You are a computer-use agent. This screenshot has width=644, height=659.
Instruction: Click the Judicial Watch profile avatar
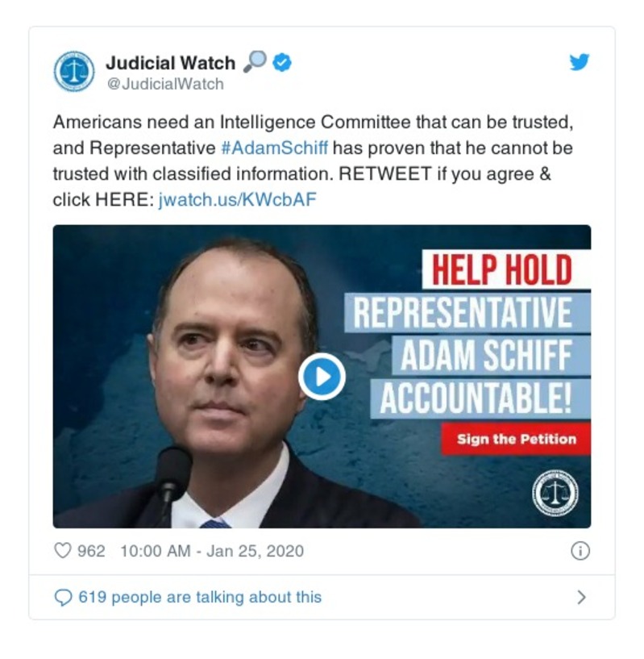(x=74, y=72)
